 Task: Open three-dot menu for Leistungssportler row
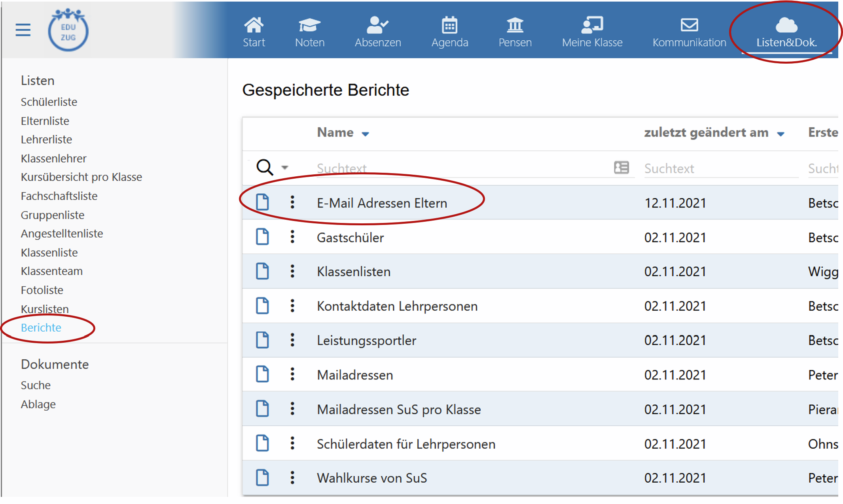[x=292, y=340]
